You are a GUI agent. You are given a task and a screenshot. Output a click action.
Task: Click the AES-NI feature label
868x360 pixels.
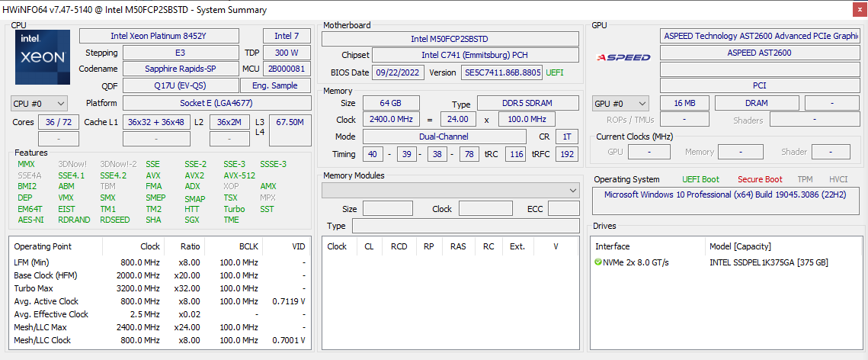point(30,220)
